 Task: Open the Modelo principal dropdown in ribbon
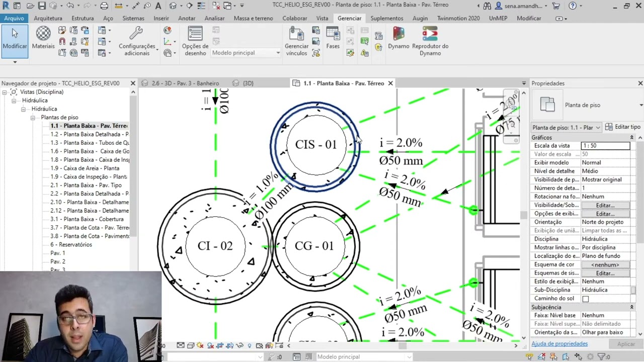(x=246, y=53)
